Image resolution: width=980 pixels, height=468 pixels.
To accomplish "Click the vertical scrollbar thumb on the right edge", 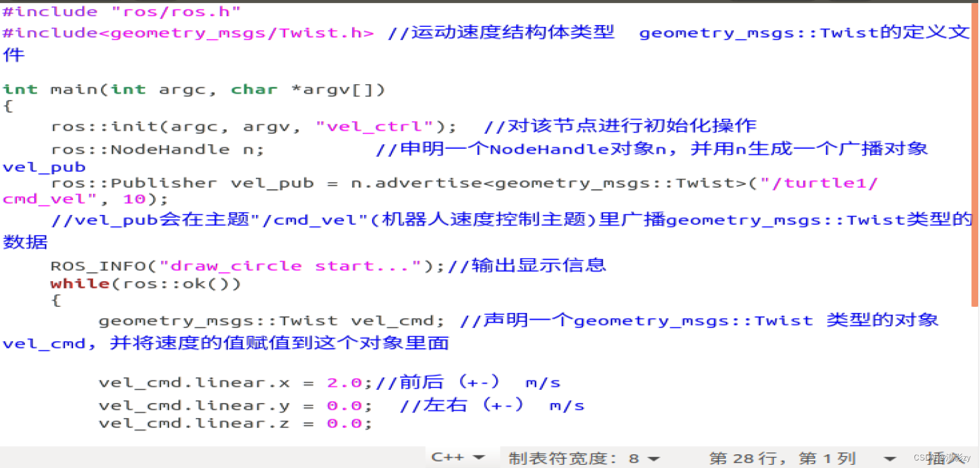I will point(974,155).
